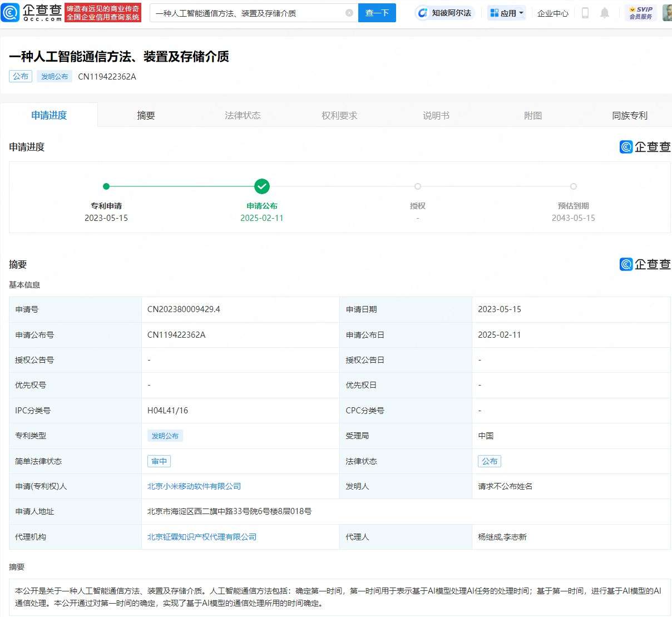Open the 北京小米移动软件有限公司 company link
The image size is (672, 617).
click(194, 486)
